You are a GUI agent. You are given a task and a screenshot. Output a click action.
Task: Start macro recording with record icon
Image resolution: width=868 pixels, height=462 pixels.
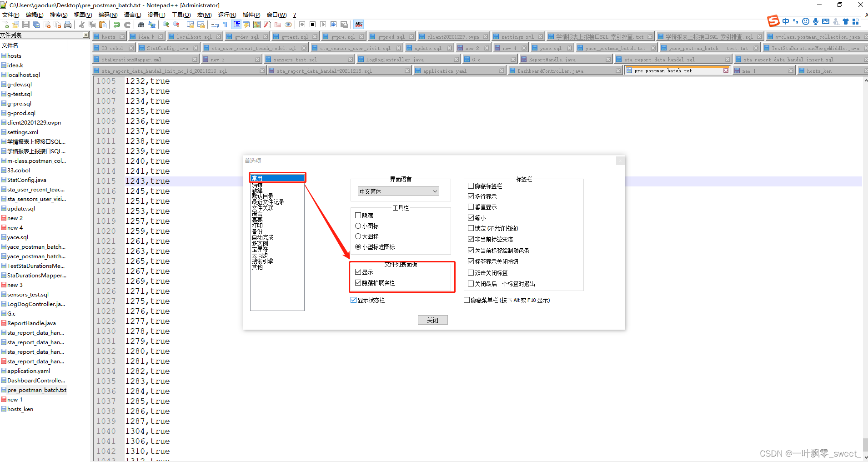[x=302, y=25]
